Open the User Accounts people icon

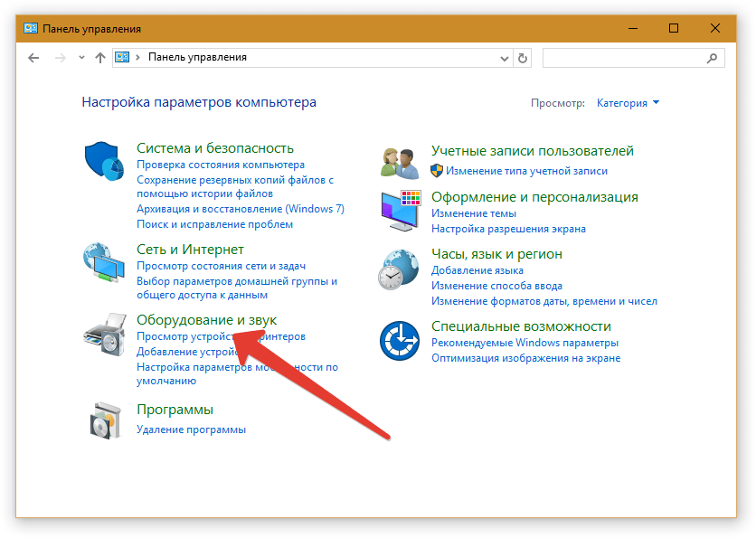pos(399,164)
